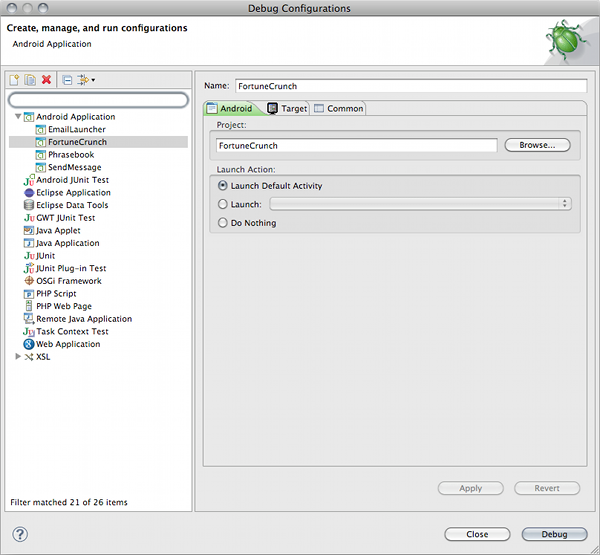Click the Collapse All toolbar icon
Viewport: 600px width, 555px height.
[67, 80]
